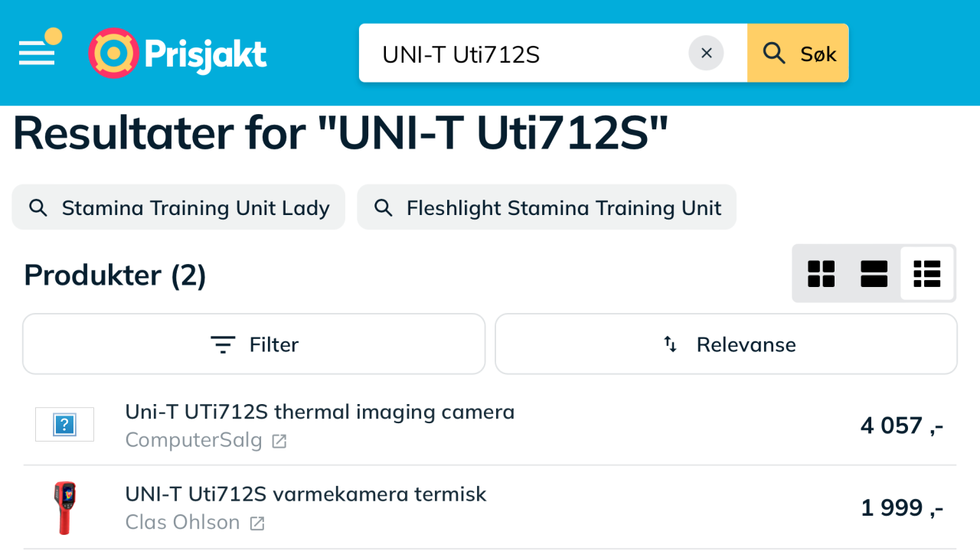Image resolution: width=980 pixels, height=551 pixels.
Task: Click the Prisjakt logo
Action: click(x=178, y=53)
